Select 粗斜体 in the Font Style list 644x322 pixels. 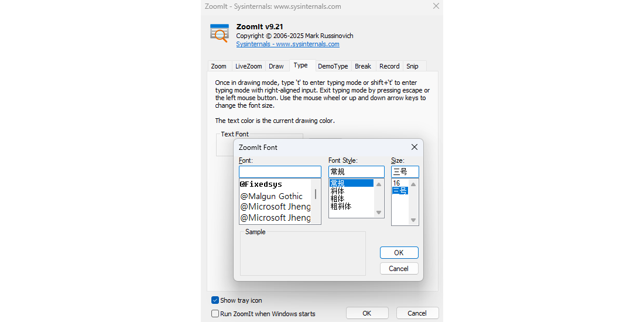[341, 207]
